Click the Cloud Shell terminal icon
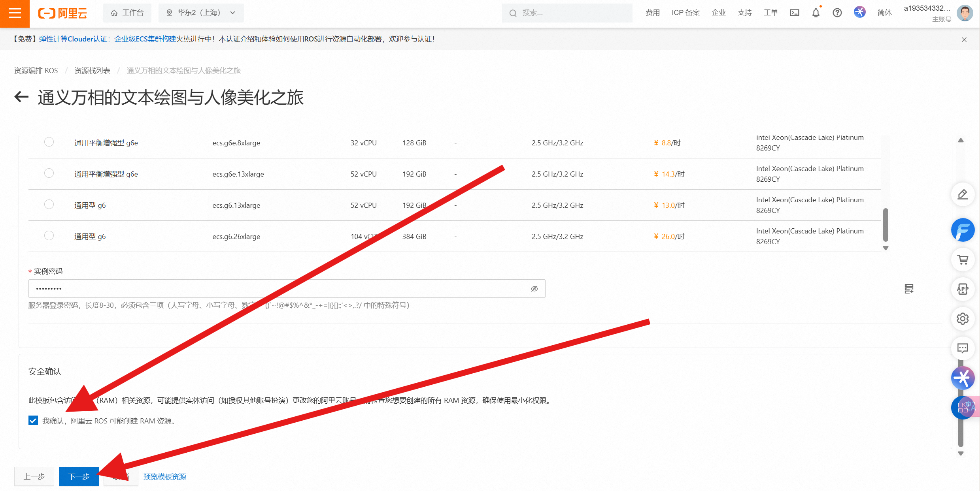Screen dimensions: 980x491 pos(794,13)
